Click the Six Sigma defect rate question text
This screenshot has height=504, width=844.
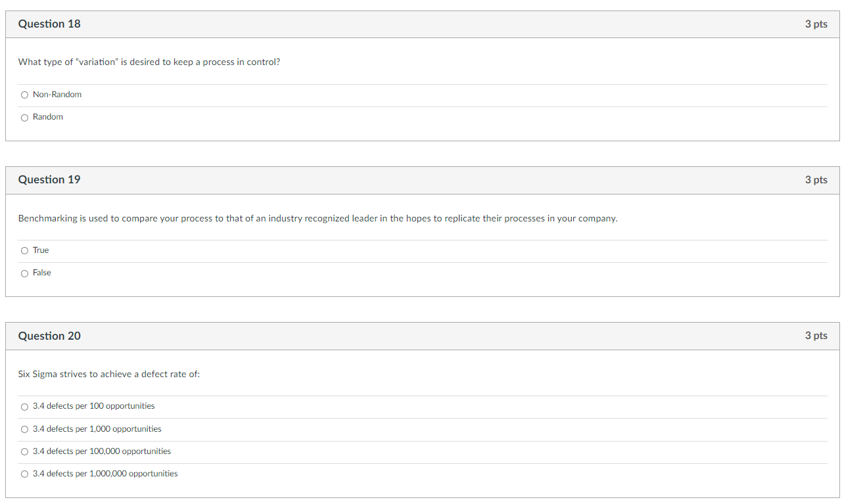pyautogui.click(x=109, y=374)
